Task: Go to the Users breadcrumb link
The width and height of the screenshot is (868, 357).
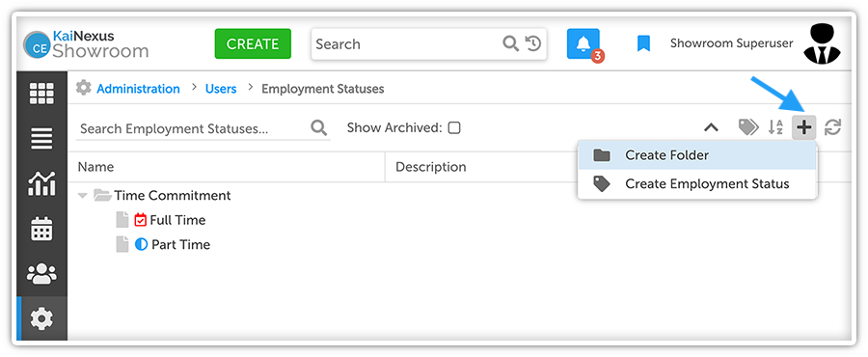Action: click(x=221, y=89)
